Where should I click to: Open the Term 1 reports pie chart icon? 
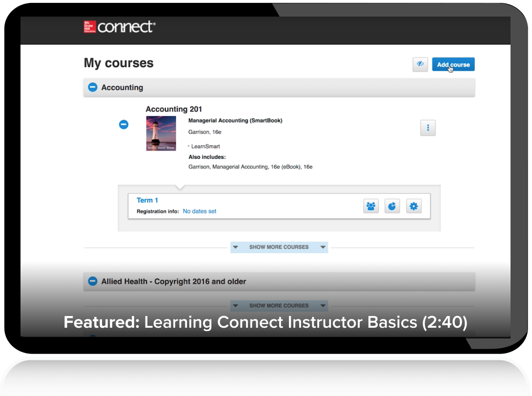(x=392, y=206)
